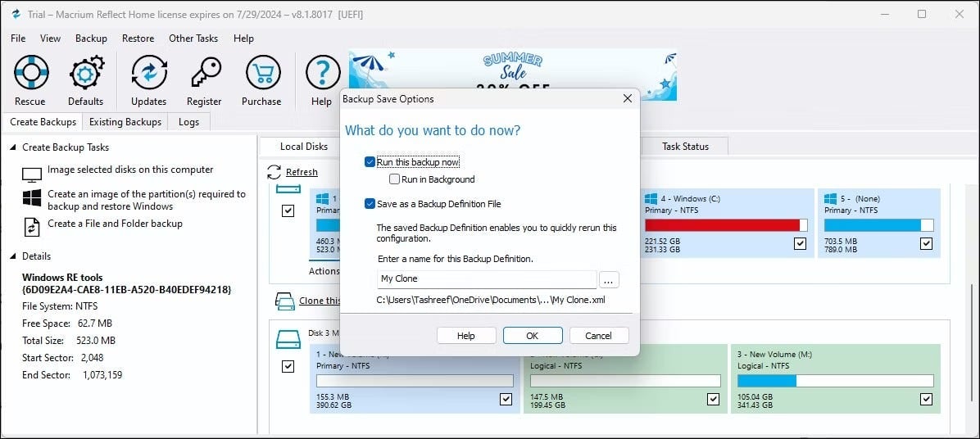This screenshot has width=980, height=439.
Task: Click the monitor icon for Image selected disks
Action: (31, 174)
